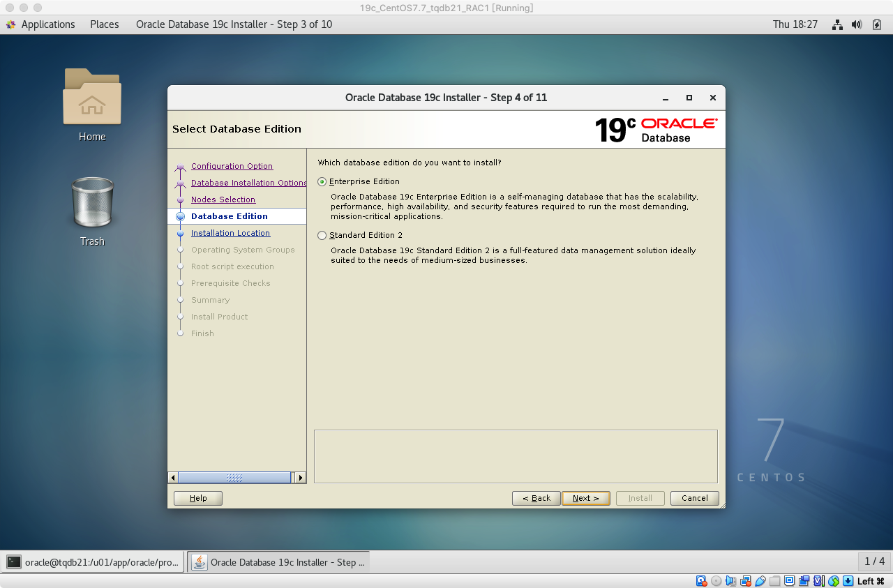Click the VirtualBox optical drive icon
The width and height of the screenshot is (893, 588).
point(716,581)
